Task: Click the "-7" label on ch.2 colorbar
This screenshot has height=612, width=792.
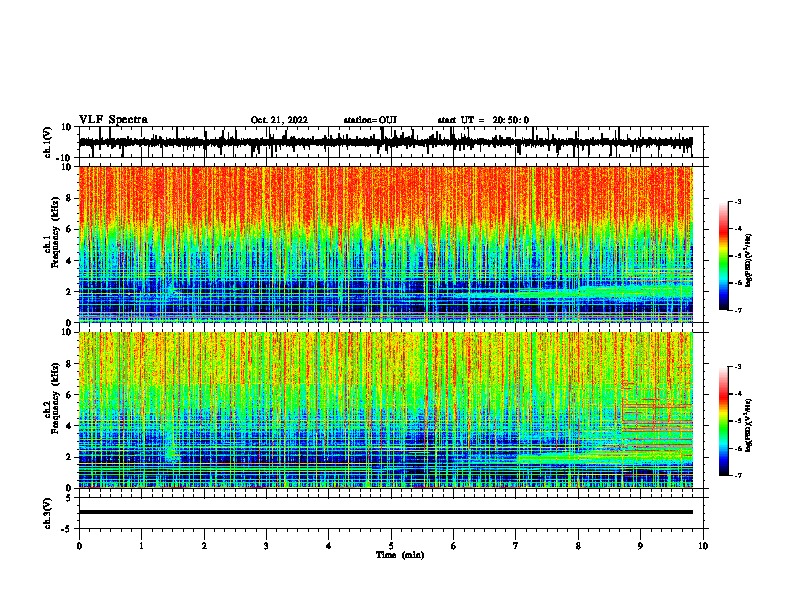Action: (737, 475)
